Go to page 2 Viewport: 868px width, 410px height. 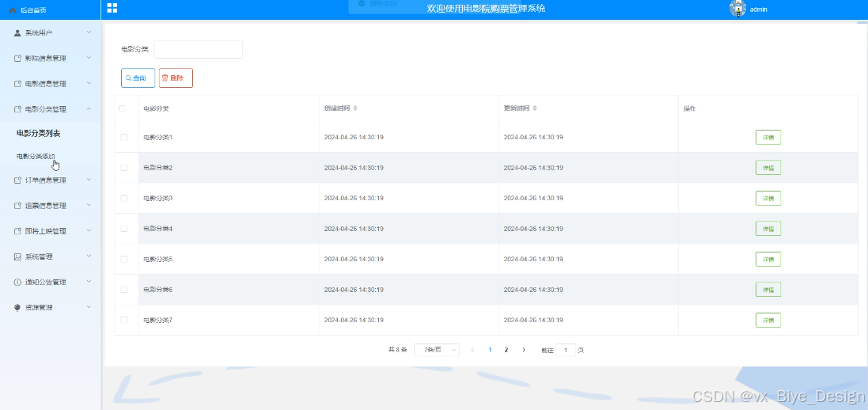click(x=506, y=350)
